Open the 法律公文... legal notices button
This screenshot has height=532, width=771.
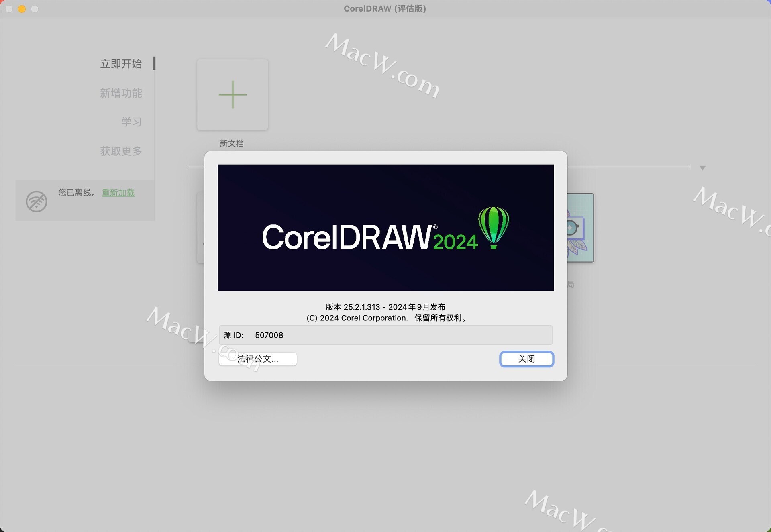[258, 359]
